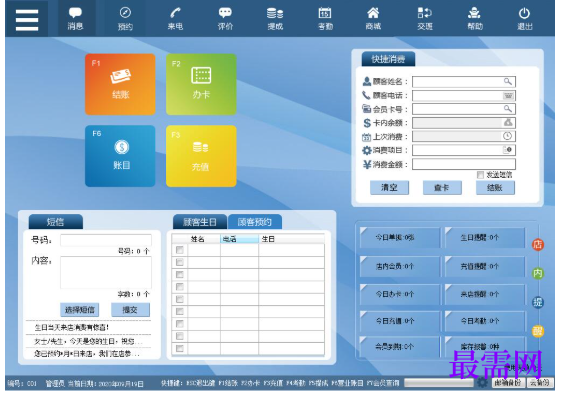Focus the 会员卡号 input field
The width and height of the screenshot is (561, 396).
coord(464,109)
